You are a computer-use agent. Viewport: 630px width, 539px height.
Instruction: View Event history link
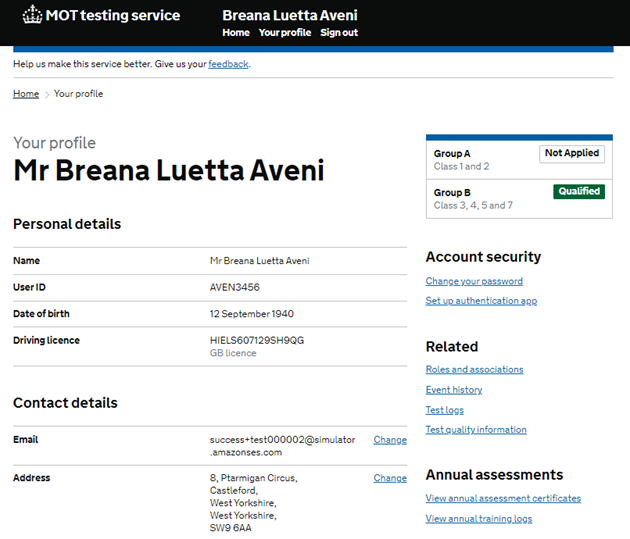(x=454, y=390)
